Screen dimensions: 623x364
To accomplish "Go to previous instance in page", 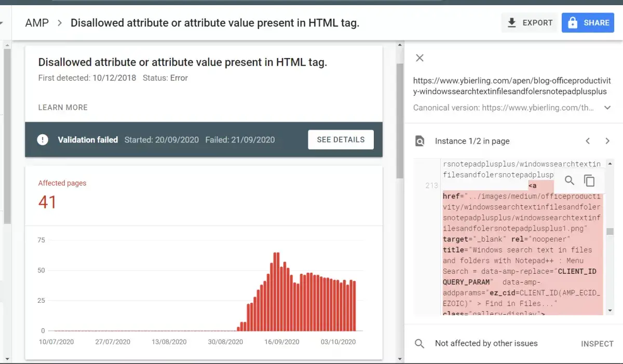I will pyautogui.click(x=588, y=141).
